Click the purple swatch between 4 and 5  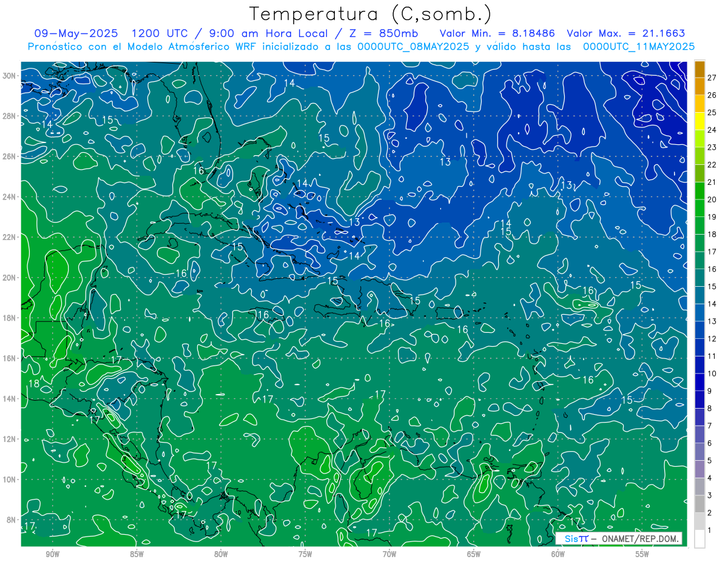(x=700, y=469)
